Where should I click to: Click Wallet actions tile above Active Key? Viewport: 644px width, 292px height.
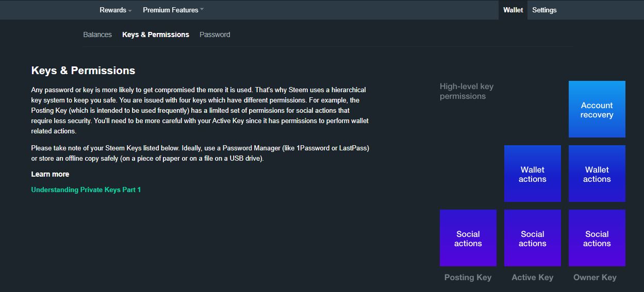point(532,174)
